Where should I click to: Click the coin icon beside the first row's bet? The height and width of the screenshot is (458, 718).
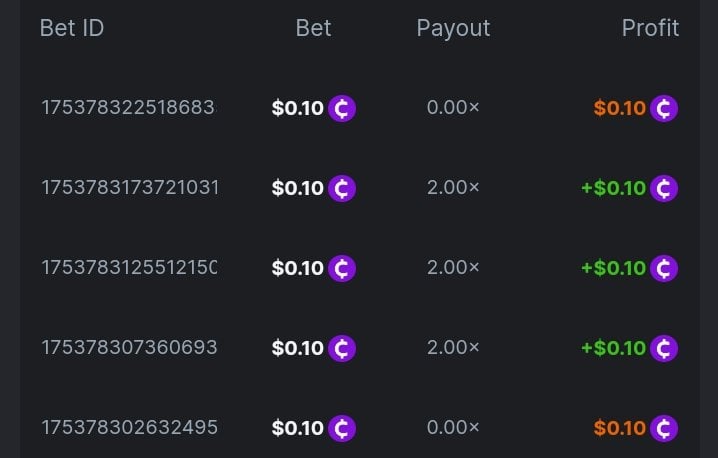point(342,108)
